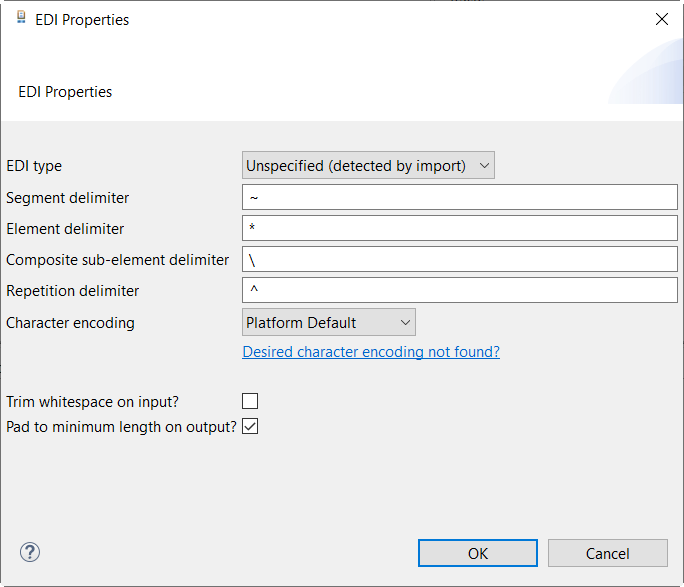This screenshot has width=684, height=587.
Task: Click the 'Element delimiter' label
Action: coord(65,229)
